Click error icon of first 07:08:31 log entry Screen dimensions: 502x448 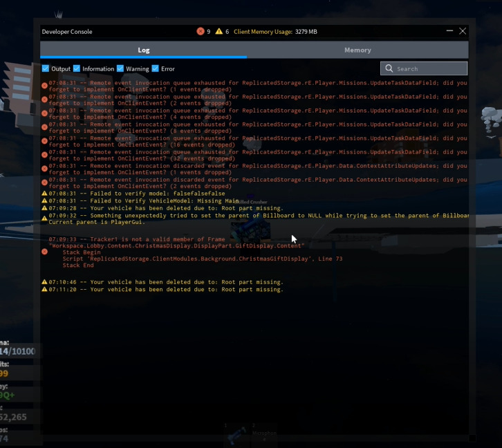tap(45, 86)
